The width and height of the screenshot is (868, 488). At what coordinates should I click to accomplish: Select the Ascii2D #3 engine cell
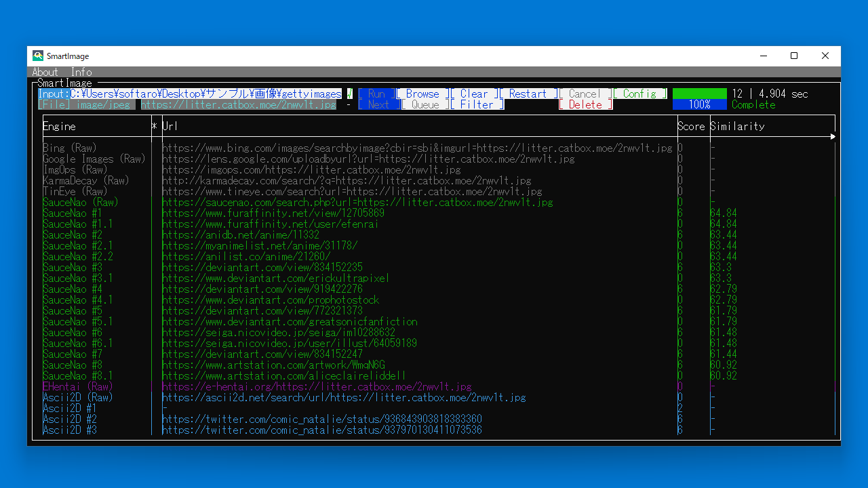pyautogui.click(x=70, y=430)
